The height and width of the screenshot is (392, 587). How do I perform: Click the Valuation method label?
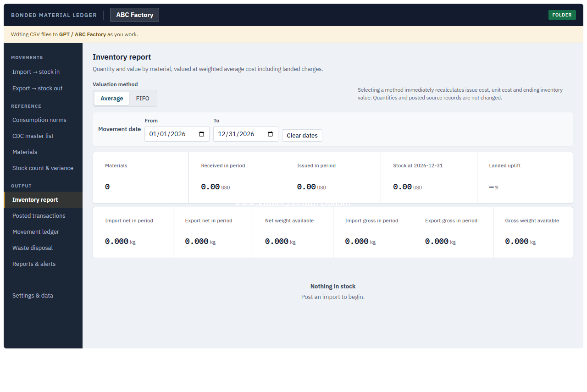pyautogui.click(x=115, y=84)
